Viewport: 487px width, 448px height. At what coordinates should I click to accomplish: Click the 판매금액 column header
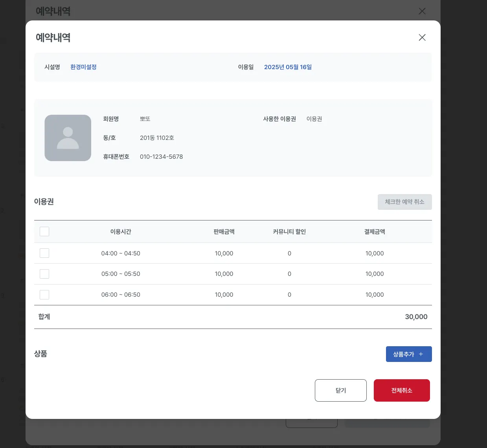click(224, 232)
